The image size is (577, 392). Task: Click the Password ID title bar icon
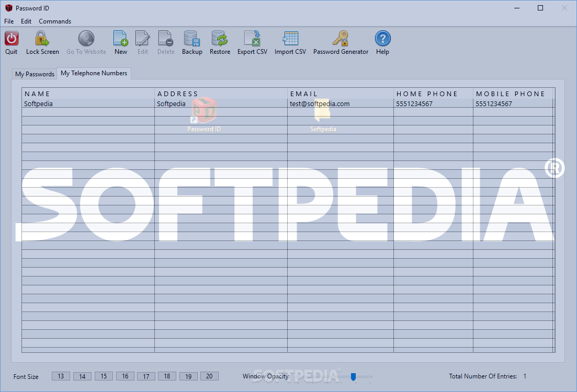[9, 8]
